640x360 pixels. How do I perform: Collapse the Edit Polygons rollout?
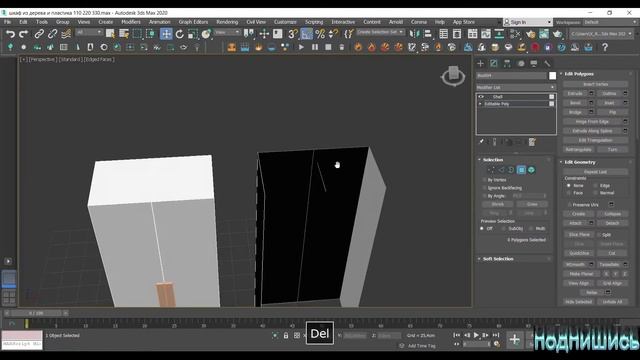pyautogui.click(x=579, y=74)
